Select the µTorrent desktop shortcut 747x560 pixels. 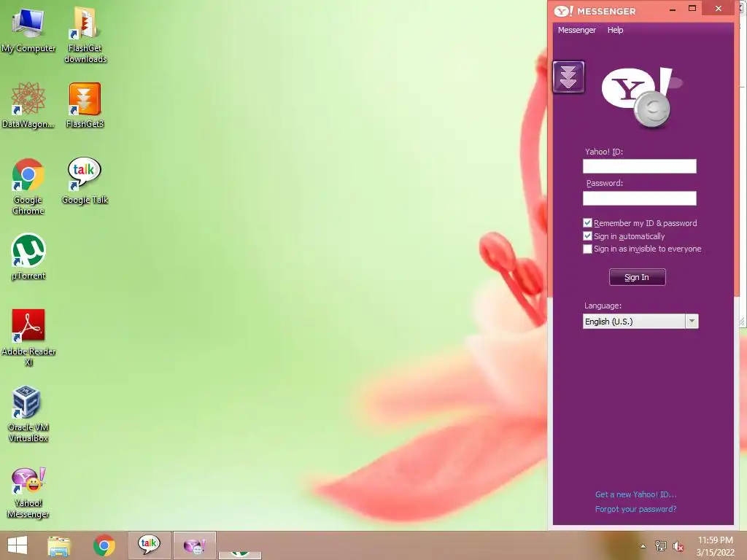28,256
